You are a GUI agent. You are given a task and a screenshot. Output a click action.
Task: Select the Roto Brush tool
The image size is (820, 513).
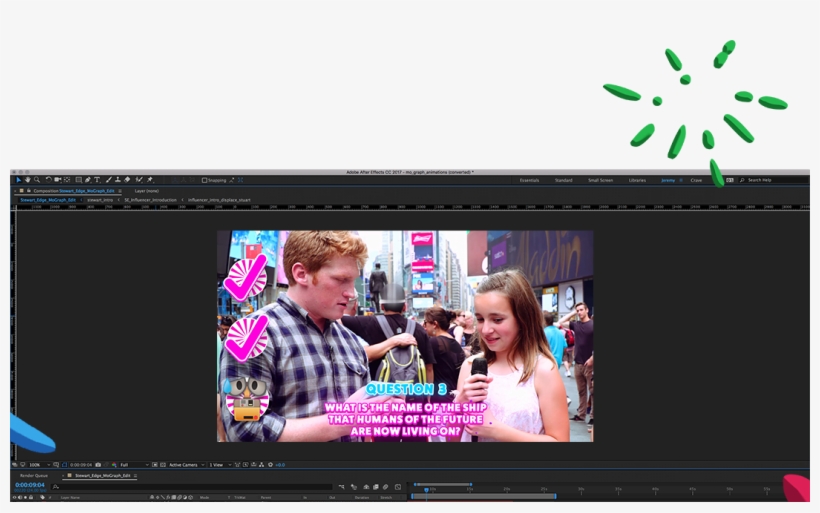pos(139,180)
